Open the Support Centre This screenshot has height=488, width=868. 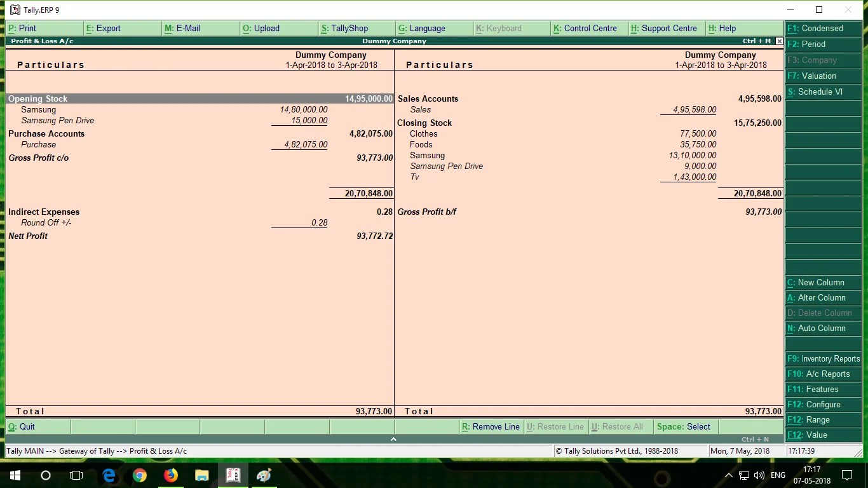tap(667, 28)
